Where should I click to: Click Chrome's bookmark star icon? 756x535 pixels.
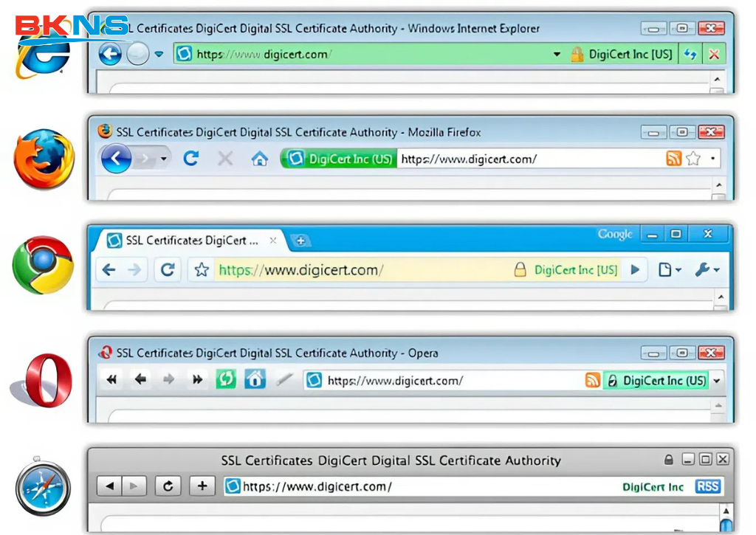click(x=202, y=270)
